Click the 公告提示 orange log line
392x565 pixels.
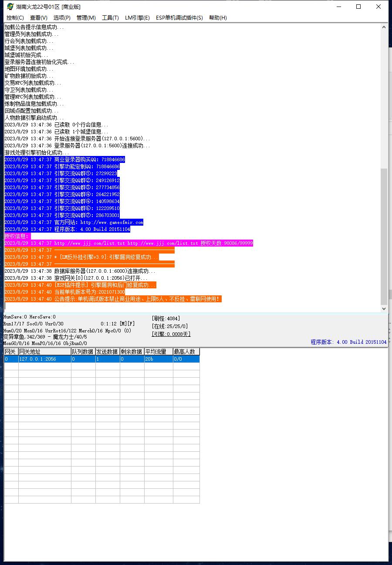tap(113, 299)
